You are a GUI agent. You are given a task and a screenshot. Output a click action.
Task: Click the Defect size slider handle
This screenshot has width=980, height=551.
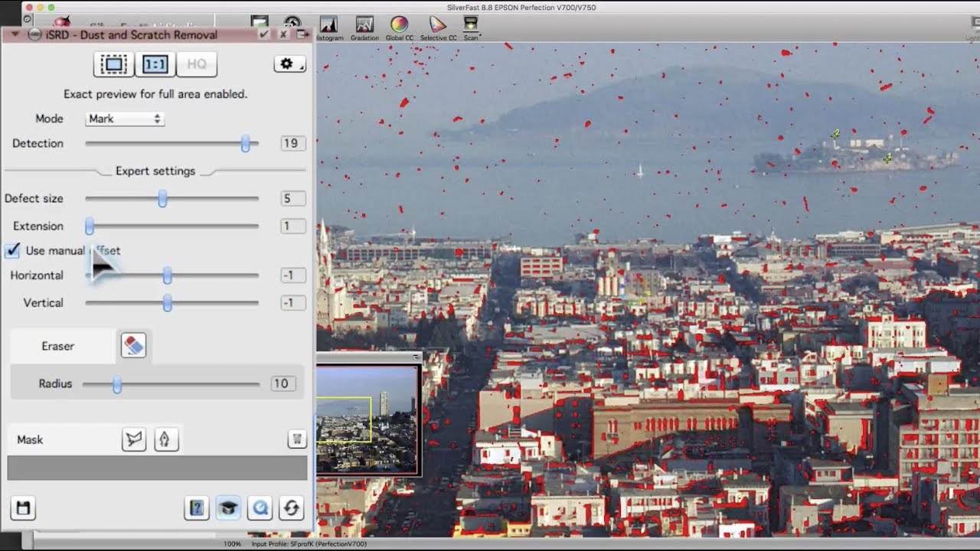tap(162, 198)
